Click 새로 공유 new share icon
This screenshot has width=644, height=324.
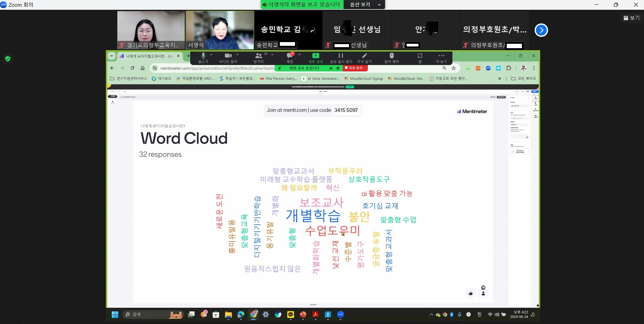click(x=316, y=57)
